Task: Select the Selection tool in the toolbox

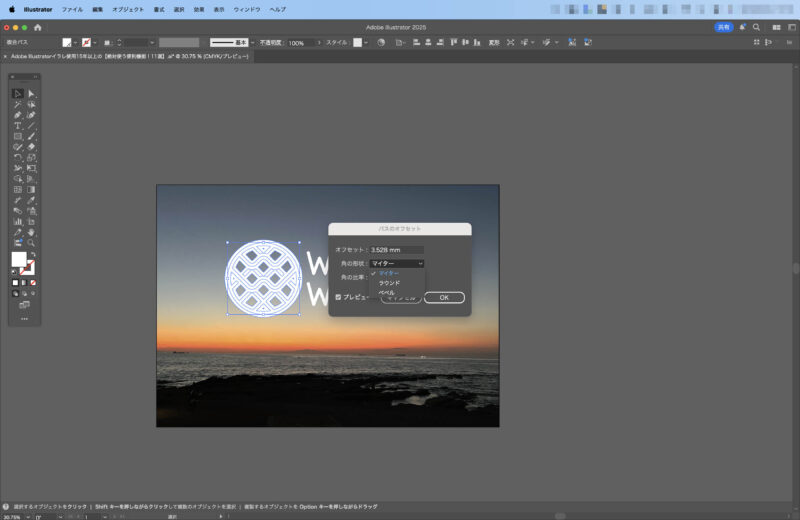Action: pyautogui.click(x=18, y=94)
